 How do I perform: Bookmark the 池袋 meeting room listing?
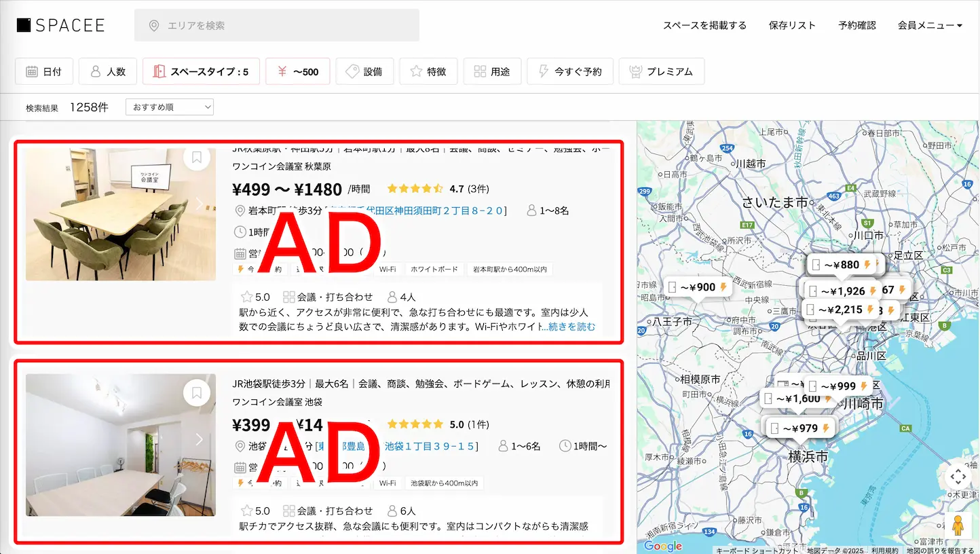click(x=197, y=392)
